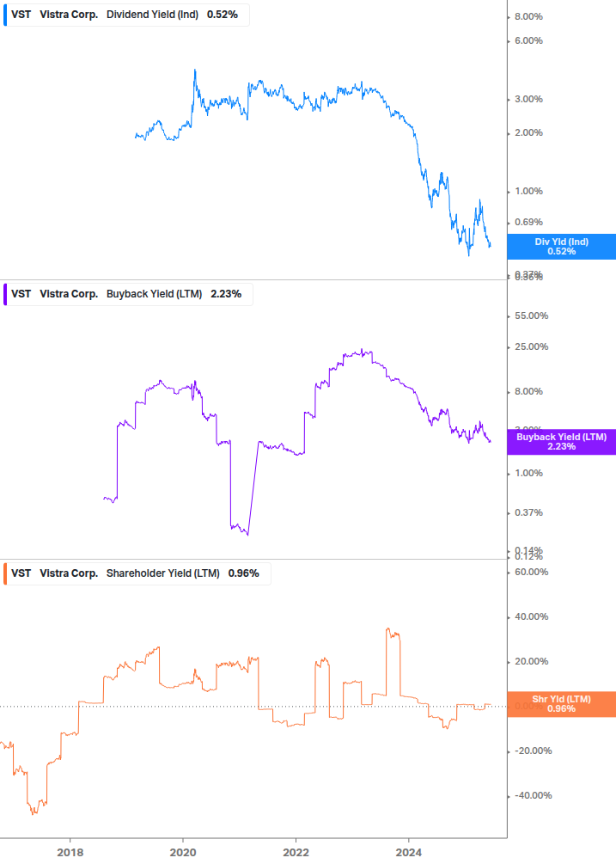Click the -40.00% tick on shareholder yield axis

tap(533, 796)
